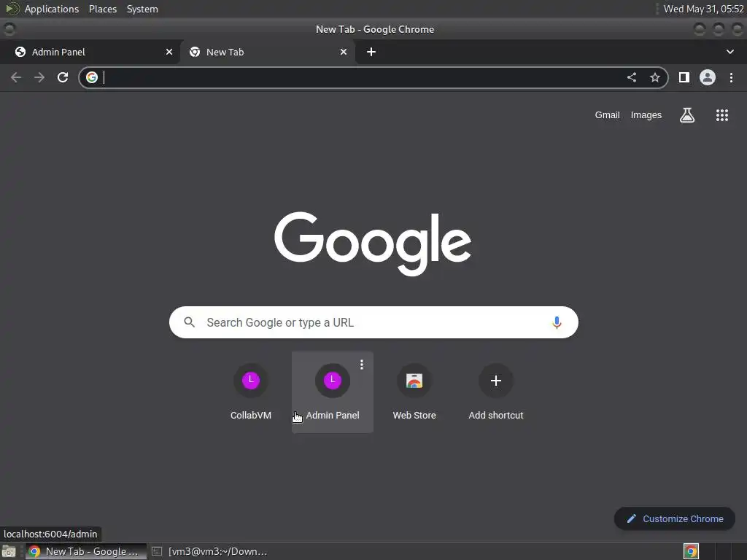
Task: Open more actions for Admin Panel shortcut
Action: (362, 365)
